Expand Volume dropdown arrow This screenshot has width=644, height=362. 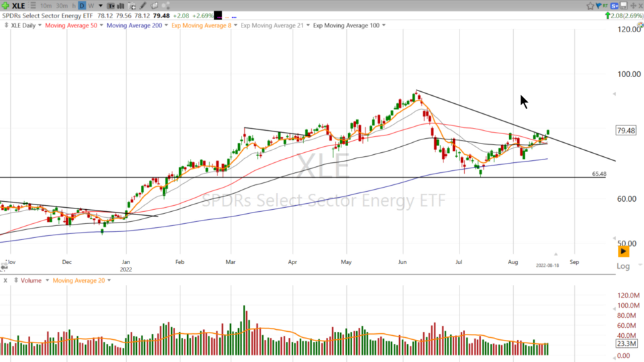(47, 280)
